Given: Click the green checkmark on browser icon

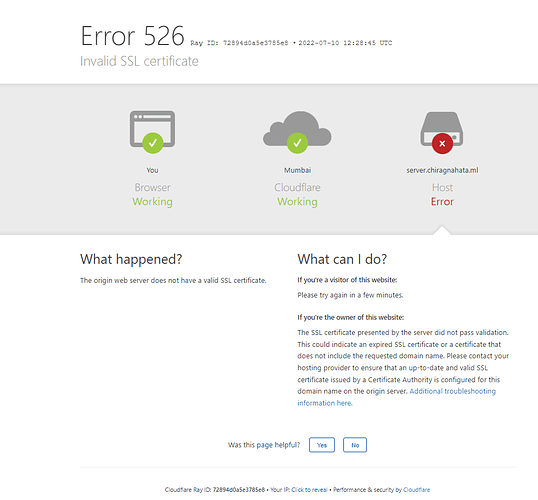Looking at the screenshot, I should tap(153, 143).
